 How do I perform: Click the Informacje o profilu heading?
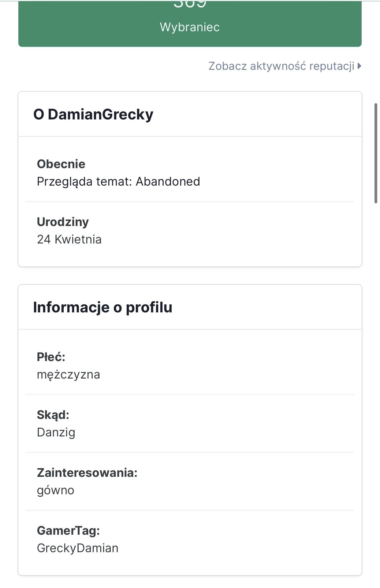click(x=102, y=307)
